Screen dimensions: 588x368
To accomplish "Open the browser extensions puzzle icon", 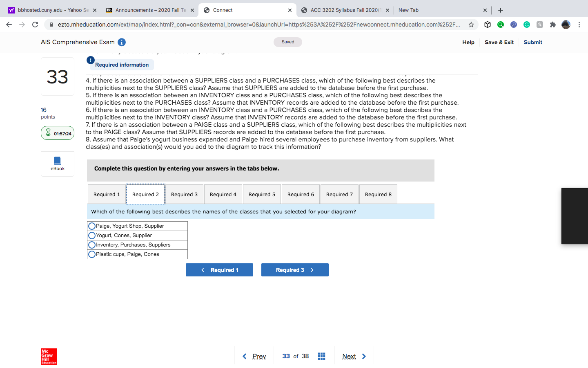I will click(552, 25).
